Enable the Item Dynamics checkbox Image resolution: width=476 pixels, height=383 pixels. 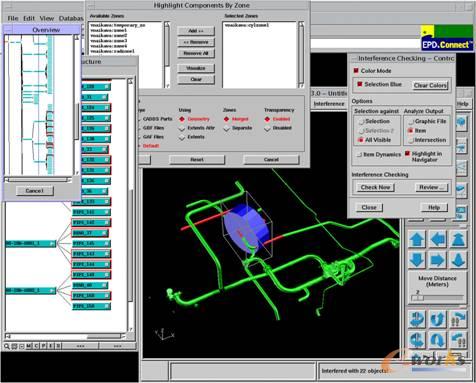pos(359,154)
